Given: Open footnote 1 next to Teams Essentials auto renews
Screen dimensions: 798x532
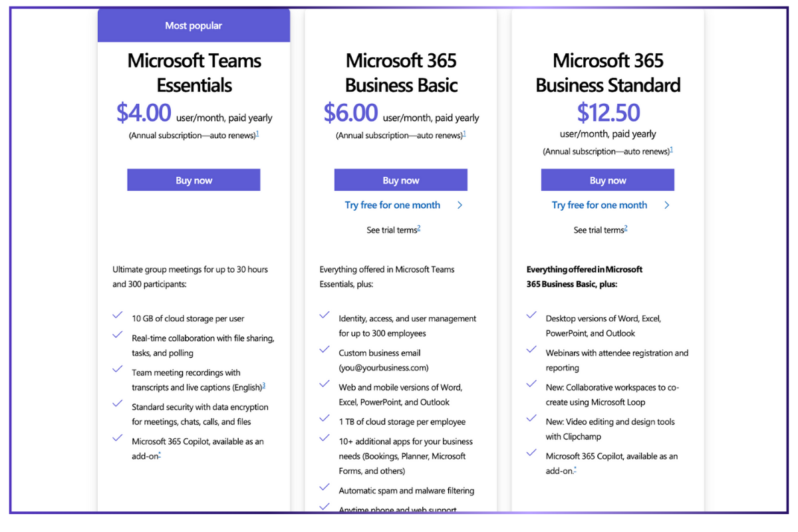Looking at the screenshot, I should (x=257, y=134).
